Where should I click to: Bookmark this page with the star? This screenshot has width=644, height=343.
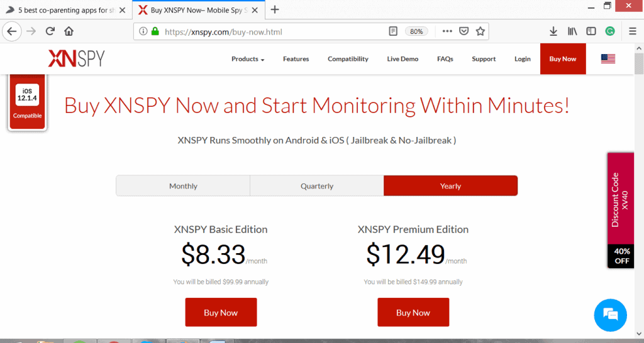click(x=480, y=31)
